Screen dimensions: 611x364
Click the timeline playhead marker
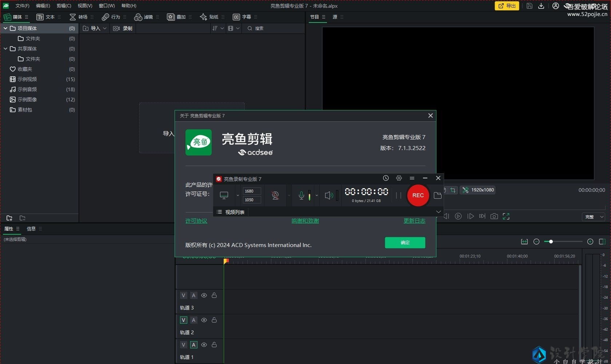226,260
